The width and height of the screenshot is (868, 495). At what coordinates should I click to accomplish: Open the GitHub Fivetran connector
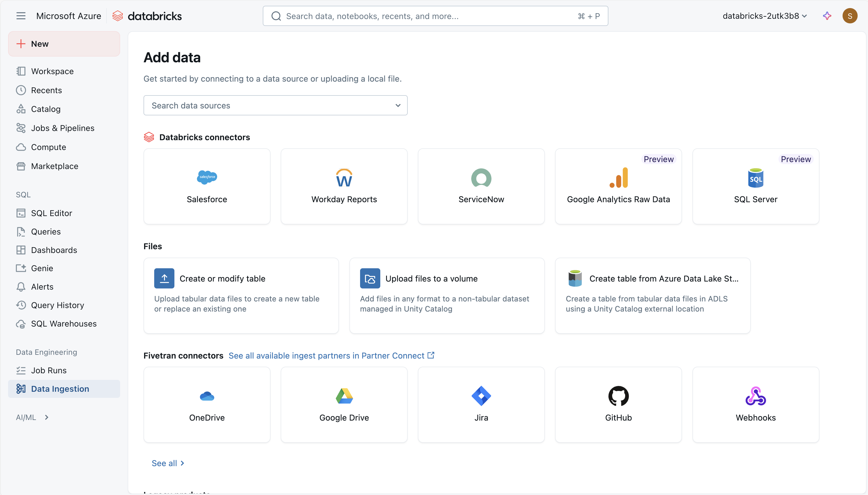coord(618,404)
